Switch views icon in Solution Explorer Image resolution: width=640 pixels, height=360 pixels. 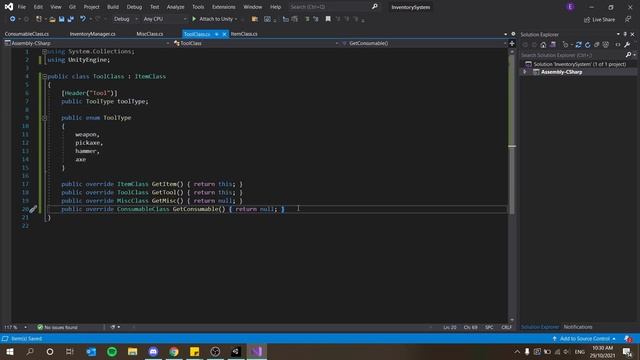coord(553,45)
